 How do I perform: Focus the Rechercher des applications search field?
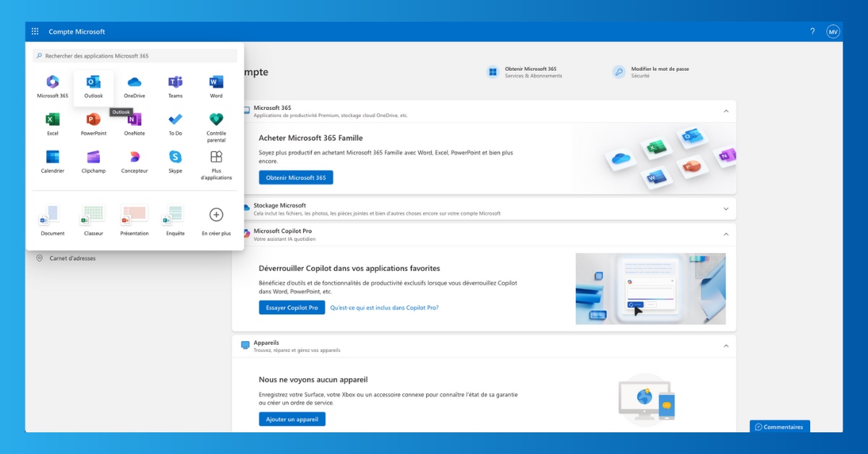pos(135,56)
